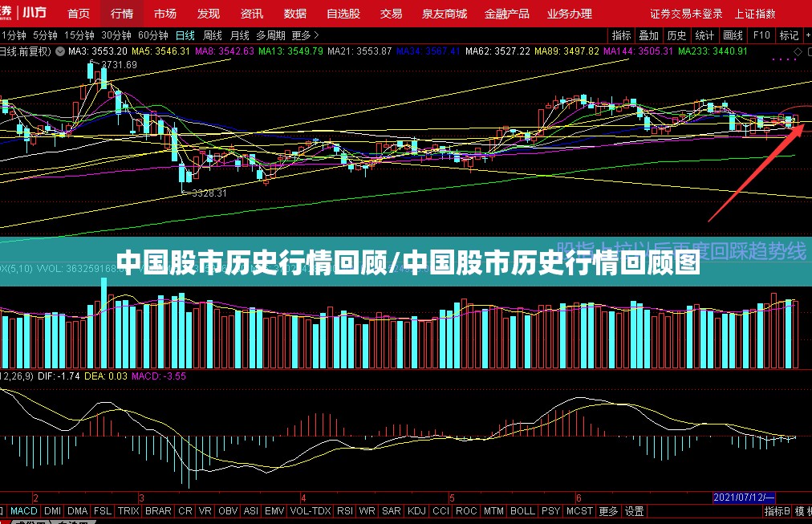This screenshot has width=812, height=524.
Task: Switch to the 周线 weekly chart
Action: click(213, 35)
